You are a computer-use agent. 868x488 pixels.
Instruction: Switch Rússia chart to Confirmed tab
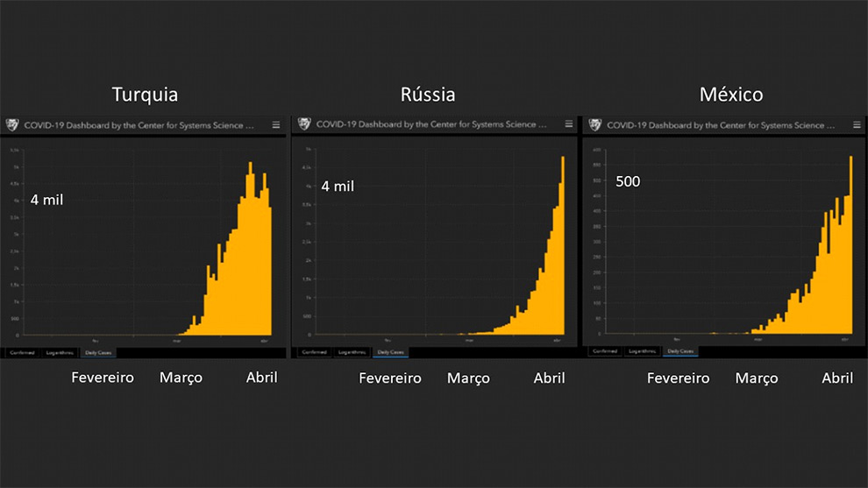click(x=313, y=352)
